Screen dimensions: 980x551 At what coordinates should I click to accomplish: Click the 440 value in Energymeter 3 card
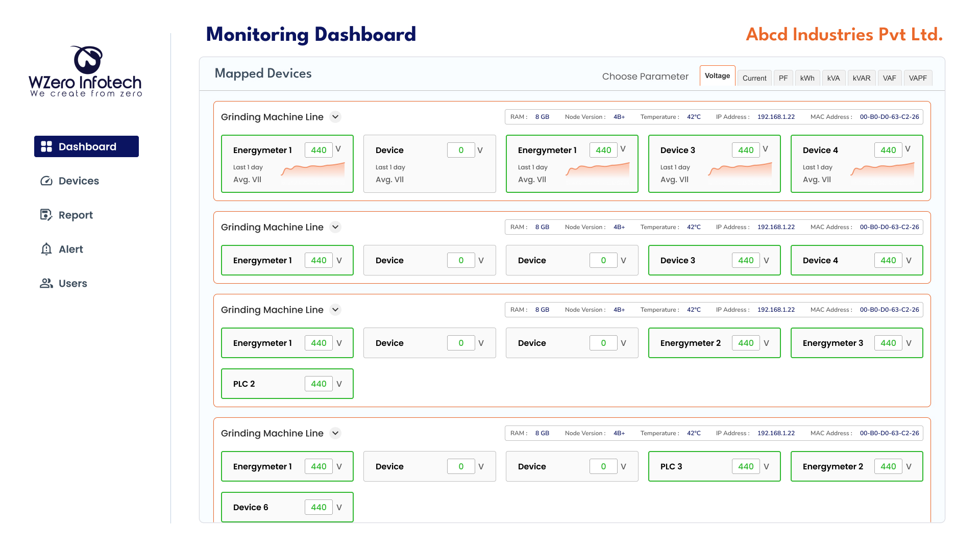(888, 343)
